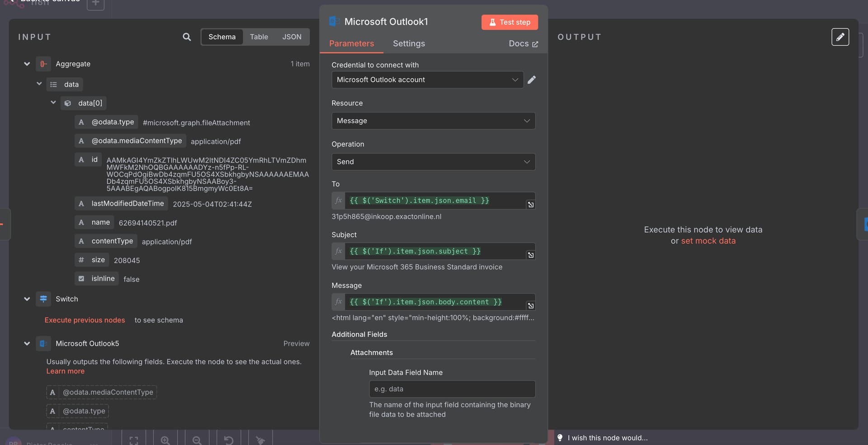Screen dimensions: 868x445
Task: Click the Microsoft Outlook5 node icon
Action: (x=43, y=344)
